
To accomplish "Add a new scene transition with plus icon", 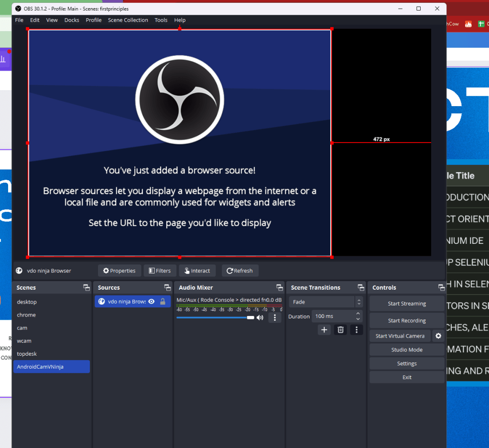I will (324, 330).
